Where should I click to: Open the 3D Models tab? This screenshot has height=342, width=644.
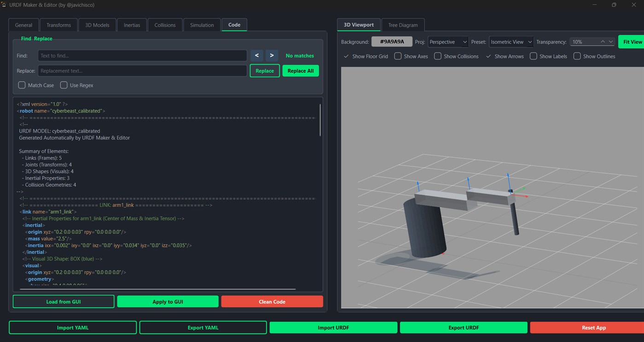pos(97,25)
